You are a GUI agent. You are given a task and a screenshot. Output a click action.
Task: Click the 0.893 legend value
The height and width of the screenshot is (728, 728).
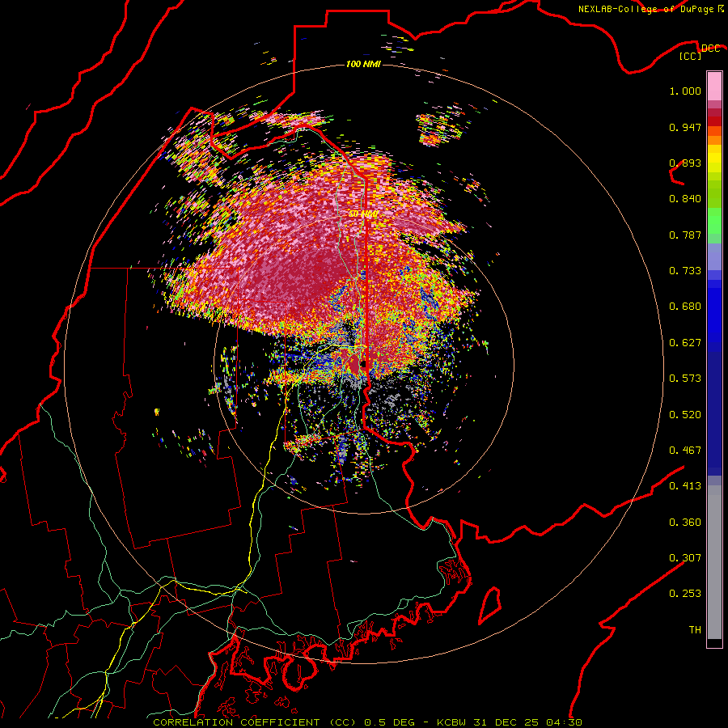pyautogui.click(x=685, y=163)
